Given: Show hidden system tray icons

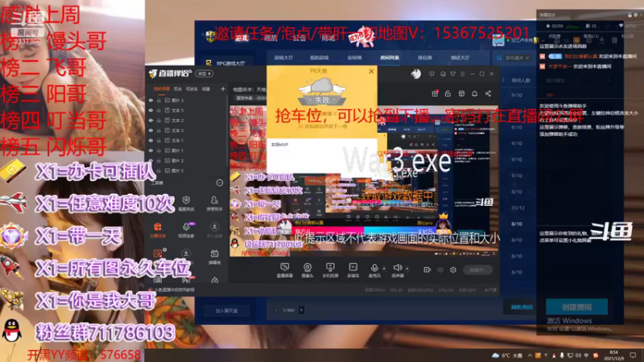Looking at the screenshot, I should [530, 355].
